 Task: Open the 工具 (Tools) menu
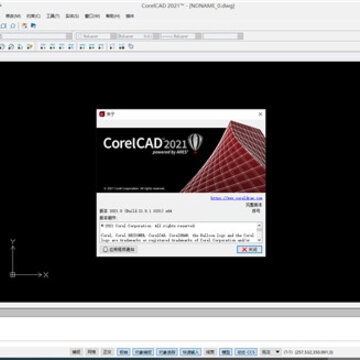(x=53, y=16)
